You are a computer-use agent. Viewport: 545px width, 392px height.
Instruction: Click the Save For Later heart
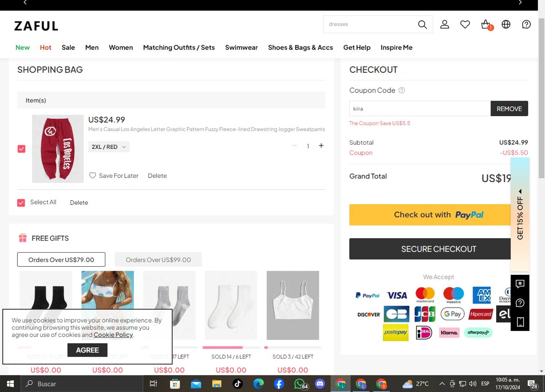tap(93, 176)
